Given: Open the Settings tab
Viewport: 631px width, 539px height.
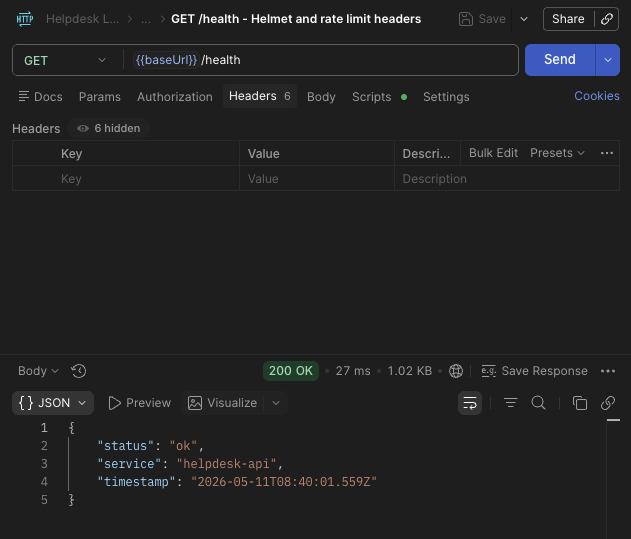Looking at the screenshot, I should coord(446,97).
